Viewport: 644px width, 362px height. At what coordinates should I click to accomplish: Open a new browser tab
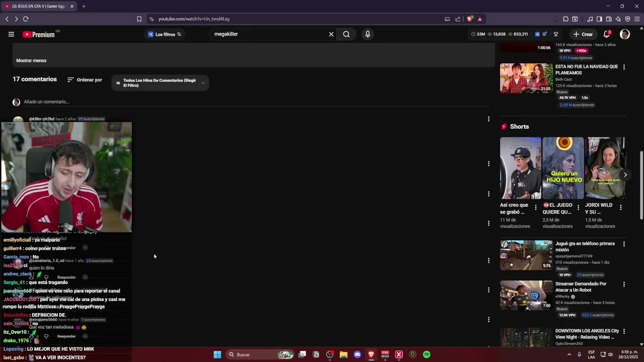point(84,6)
